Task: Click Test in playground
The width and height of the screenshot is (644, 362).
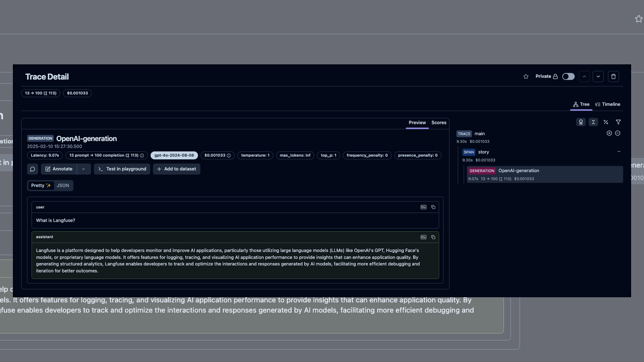Action: [122, 169]
